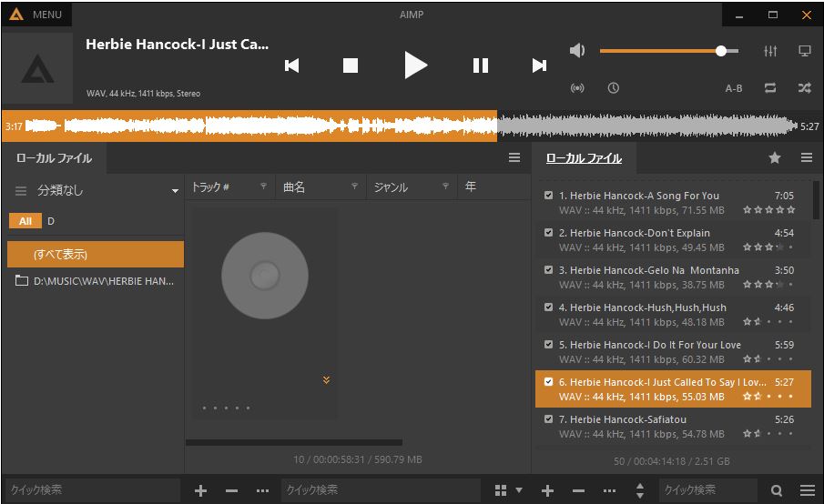Uncheck track 5 I Do It For Your Love
The image size is (824, 504).
(x=548, y=345)
